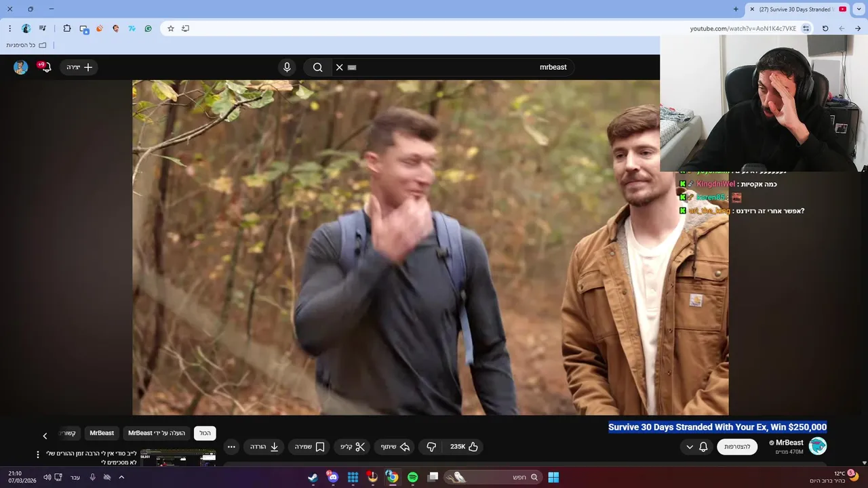Clear the search query with the X
This screenshot has height=488, width=868.
pos(340,67)
